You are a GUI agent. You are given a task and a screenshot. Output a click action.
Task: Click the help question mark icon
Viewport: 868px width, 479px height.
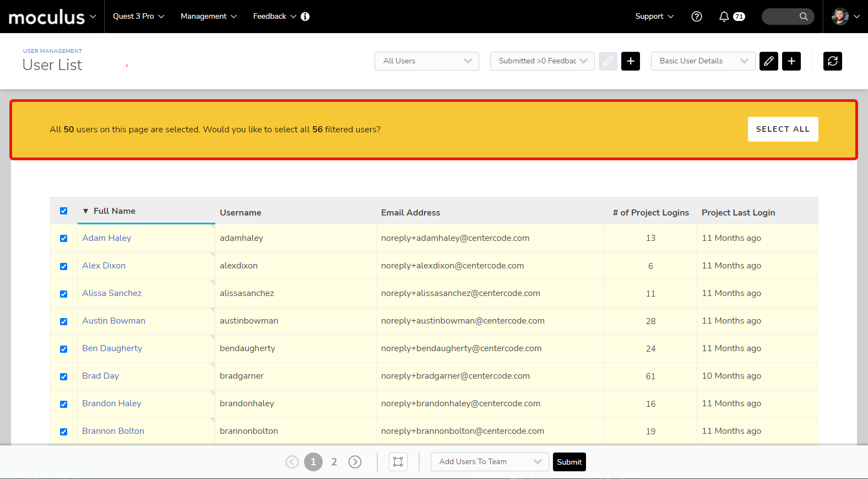(x=697, y=17)
